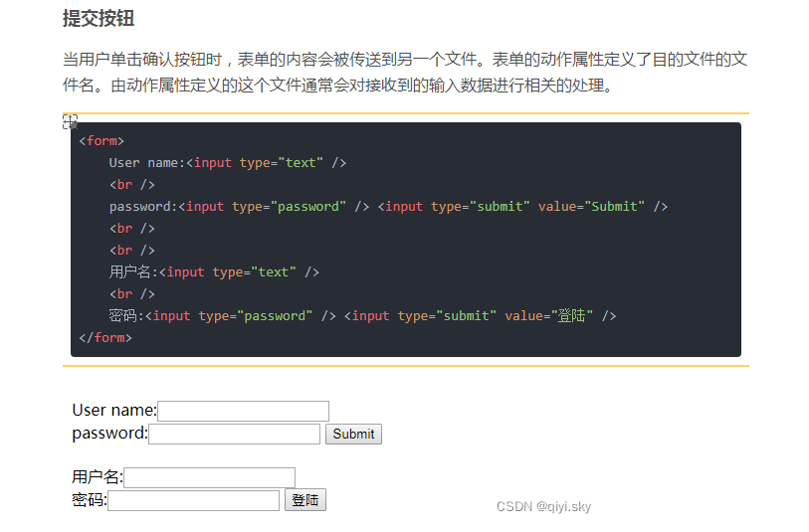Click the 'User name:' label in the rendered form
Viewport: 809px width, 532px height.
pyautogui.click(x=114, y=411)
